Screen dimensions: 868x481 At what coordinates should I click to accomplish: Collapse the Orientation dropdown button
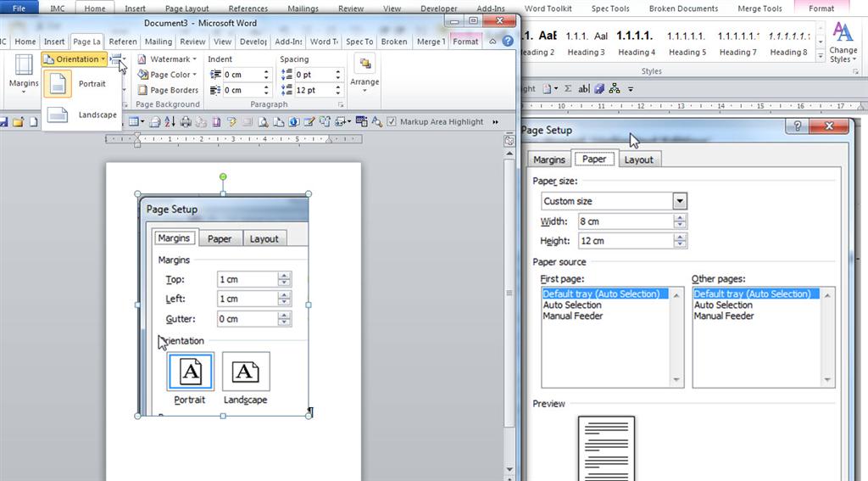point(75,59)
